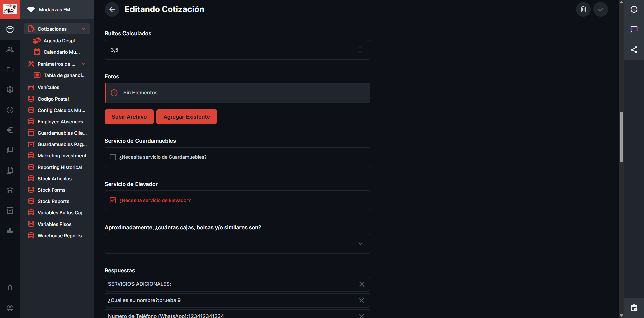This screenshot has height=318, width=644.
Task: Delete quotation with the trash icon
Action: coord(583,9)
